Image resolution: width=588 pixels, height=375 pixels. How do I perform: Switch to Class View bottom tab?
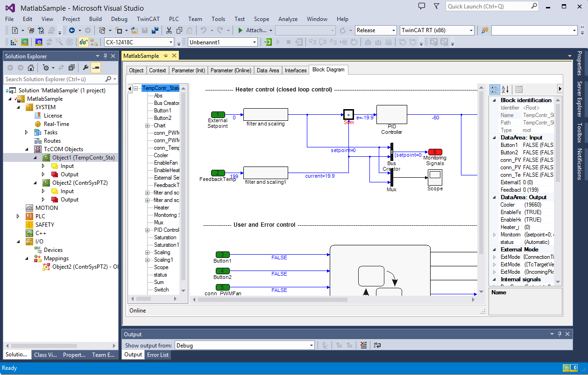coord(46,355)
